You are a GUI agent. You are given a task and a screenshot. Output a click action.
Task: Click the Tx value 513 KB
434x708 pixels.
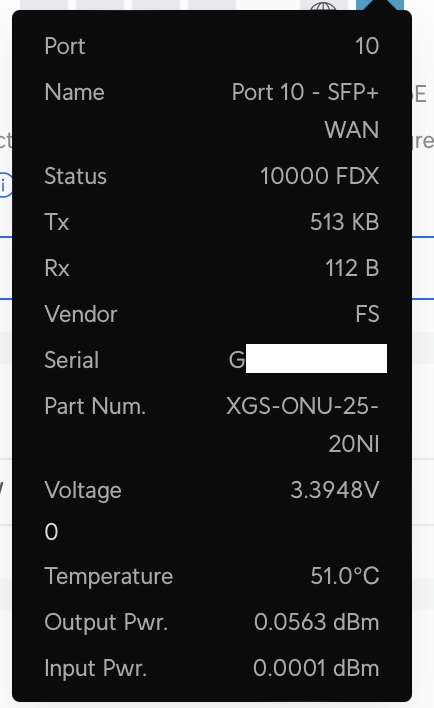(x=344, y=222)
